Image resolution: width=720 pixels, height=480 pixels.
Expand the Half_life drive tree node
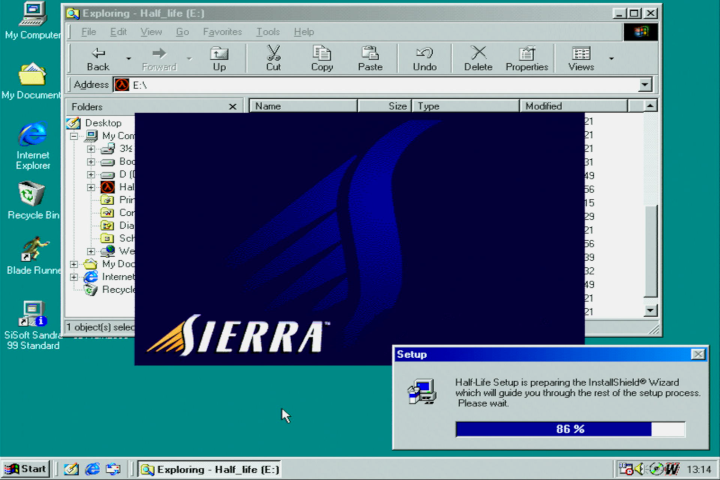click(x=91, y=187)
